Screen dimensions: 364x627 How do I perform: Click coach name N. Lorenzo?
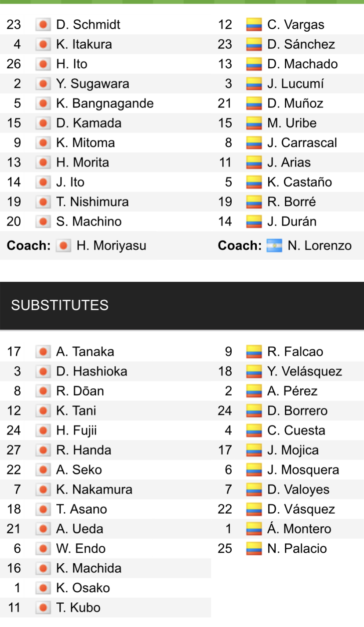[x=320, y=245]
